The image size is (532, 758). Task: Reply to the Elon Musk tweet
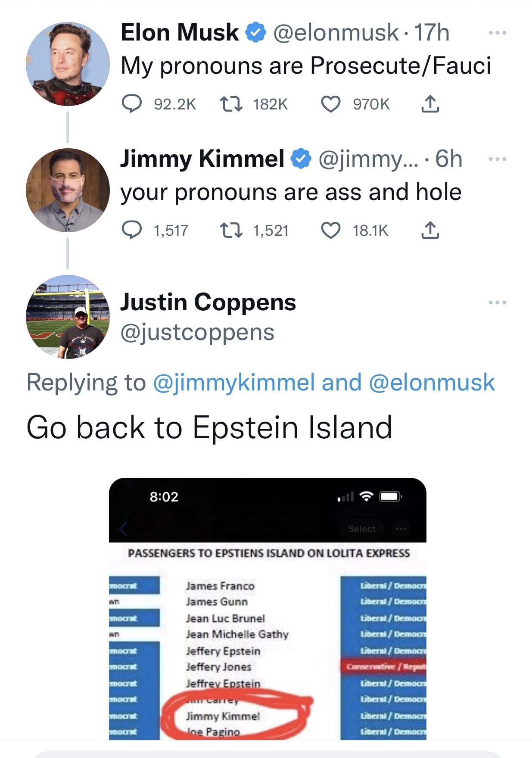[132, 104]
